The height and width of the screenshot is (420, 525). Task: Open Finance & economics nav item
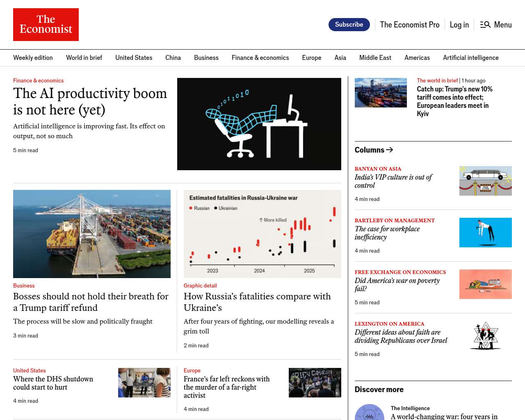(x=260, y=58)
